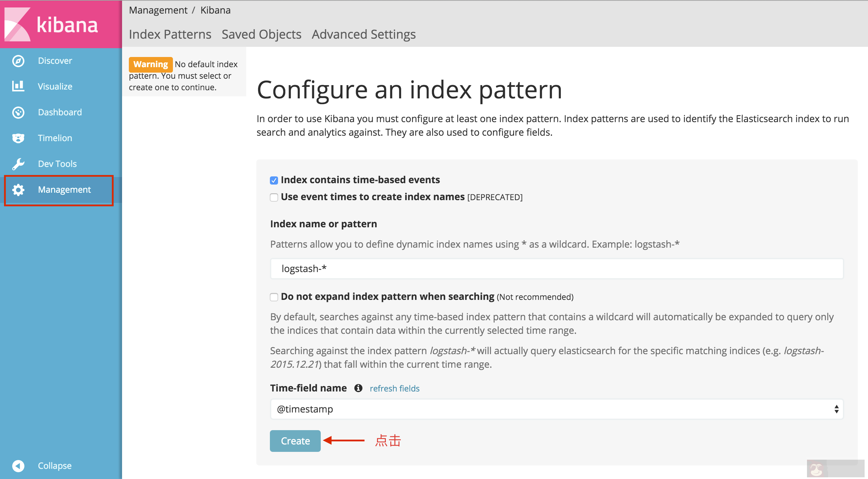Open the Timelion bear icon

click(x=18, y=138)
